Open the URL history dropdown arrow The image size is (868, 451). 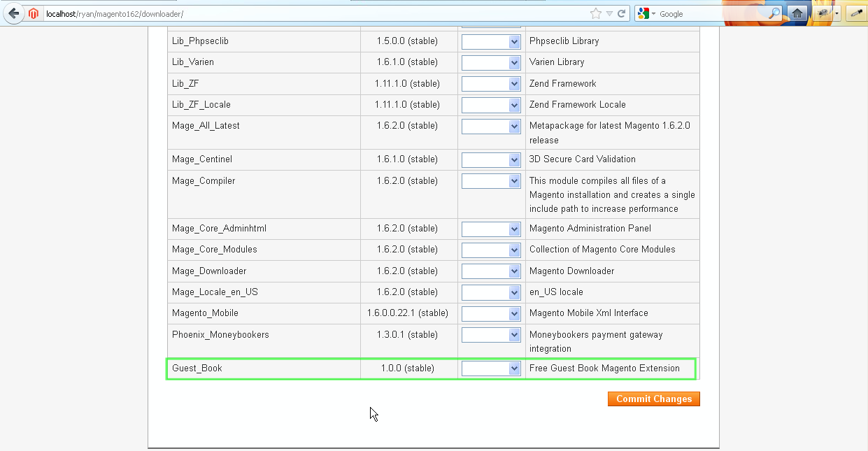609,13
